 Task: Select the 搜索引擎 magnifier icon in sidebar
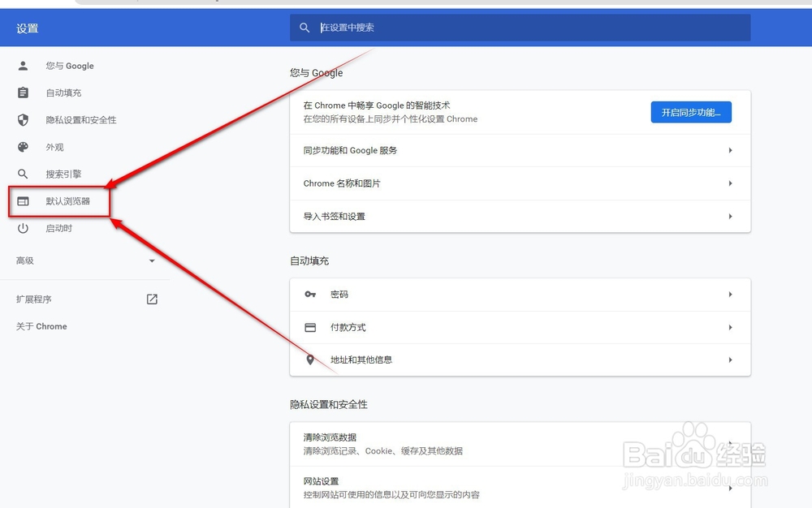coord(23,174)
